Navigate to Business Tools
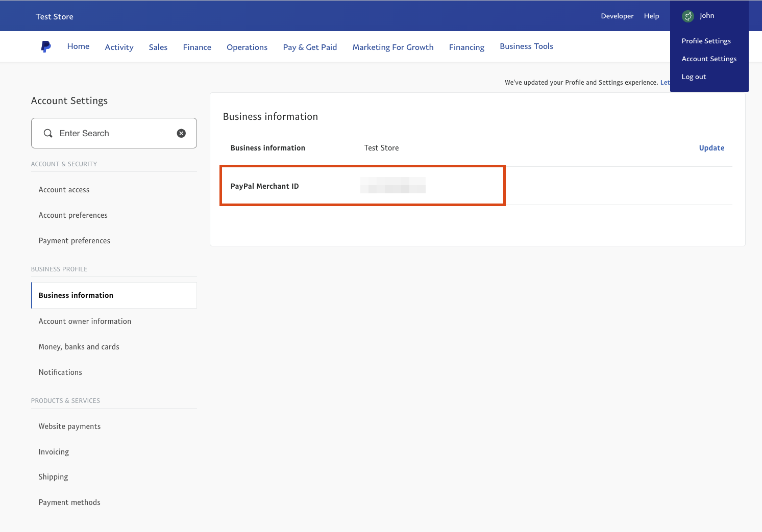This screenshot has width=762, height=532. point(526,46)
